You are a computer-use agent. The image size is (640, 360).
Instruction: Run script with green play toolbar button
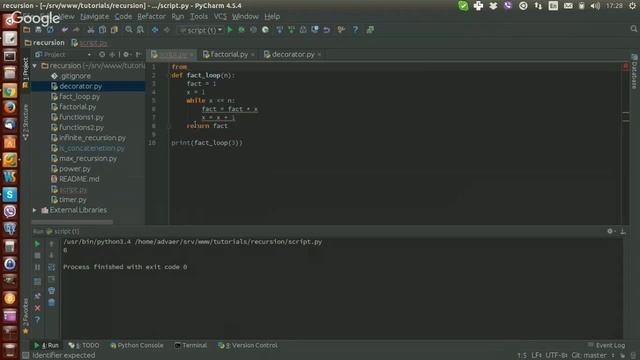(230, 30)
